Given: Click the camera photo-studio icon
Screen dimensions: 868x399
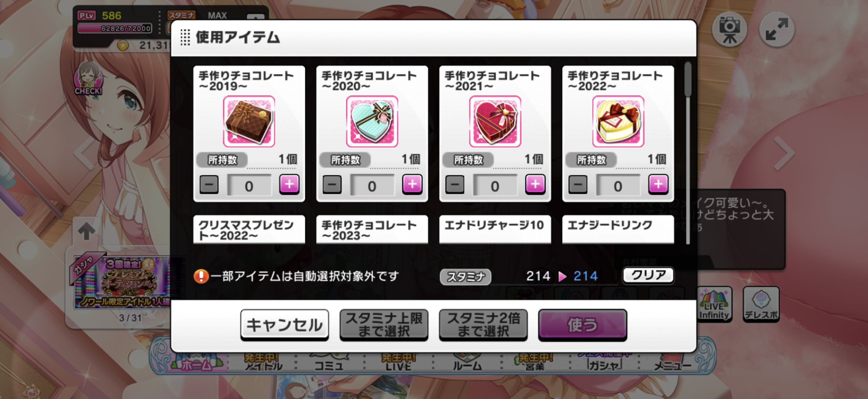Looking at the screenshot, I should pos(729,29).
